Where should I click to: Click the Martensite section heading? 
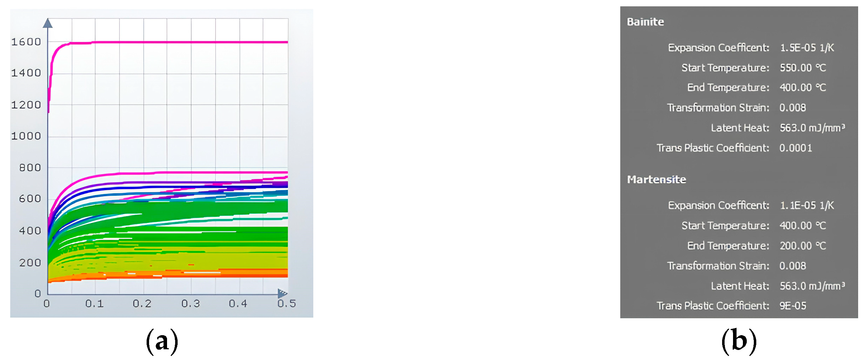tap(656, 180)
